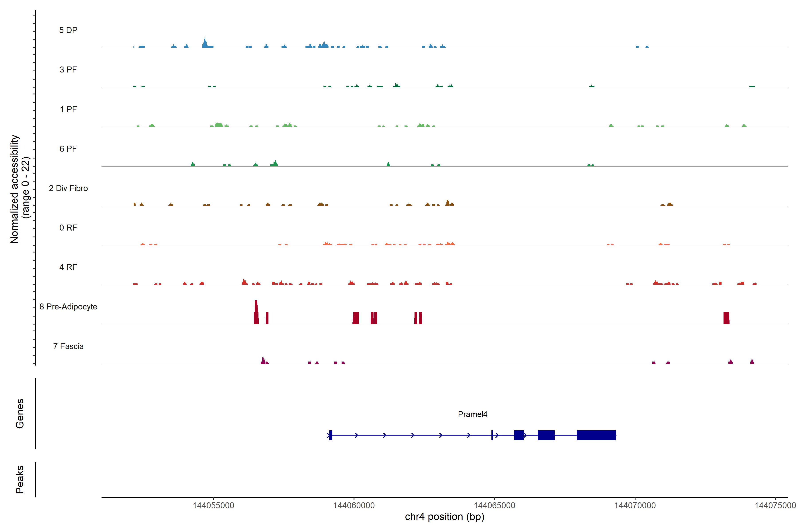Click the tallest blue peak in 5 DP track

pyautogui.click(x=205, y=42)
